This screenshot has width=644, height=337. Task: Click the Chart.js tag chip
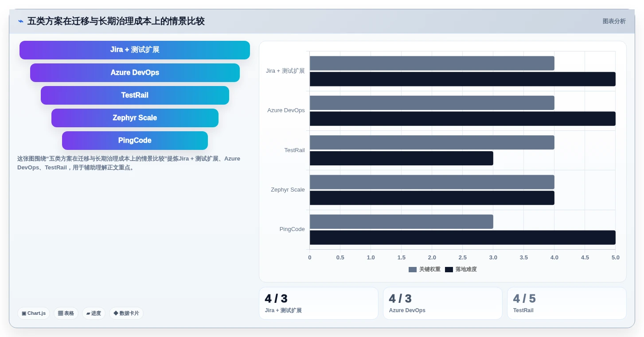tap(34, 313)
